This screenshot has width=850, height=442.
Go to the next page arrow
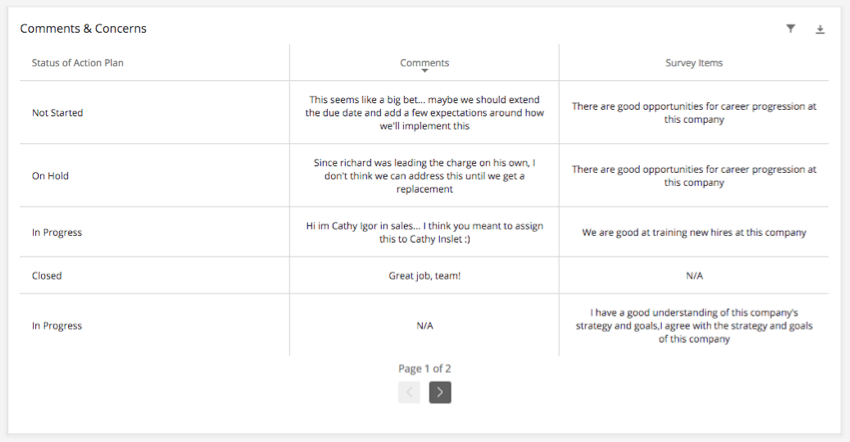[x=440, y=392]
